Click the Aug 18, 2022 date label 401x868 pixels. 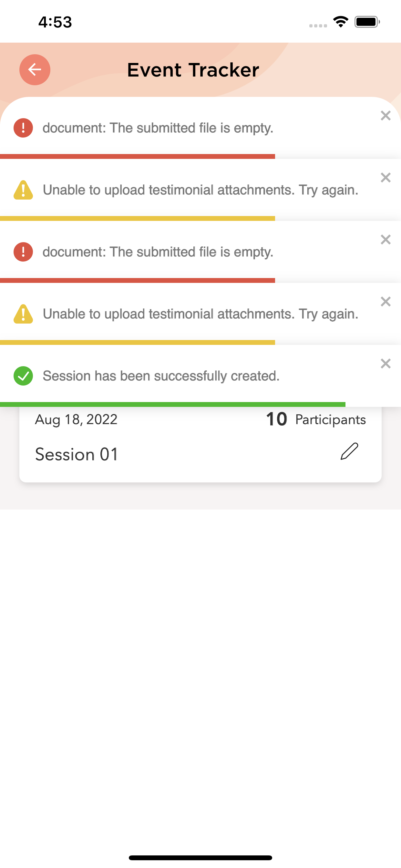point(76,419)
